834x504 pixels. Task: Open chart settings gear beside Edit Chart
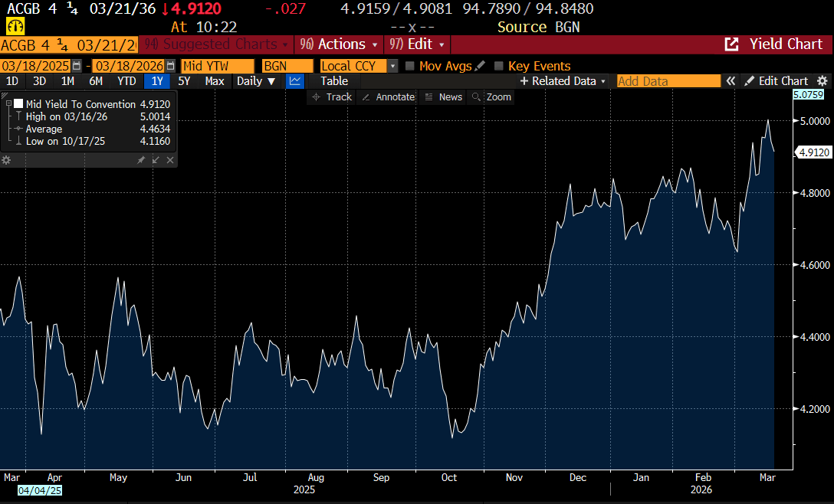point(823,81)
